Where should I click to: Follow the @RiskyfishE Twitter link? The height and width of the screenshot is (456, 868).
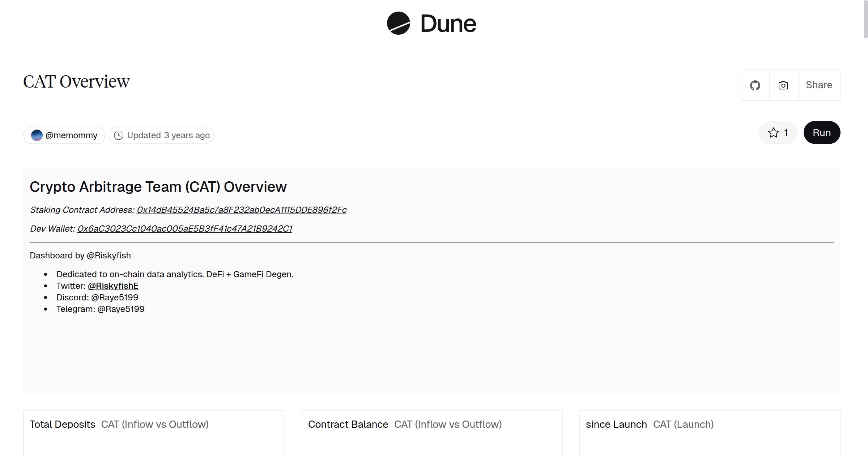(x=113, y=286)
